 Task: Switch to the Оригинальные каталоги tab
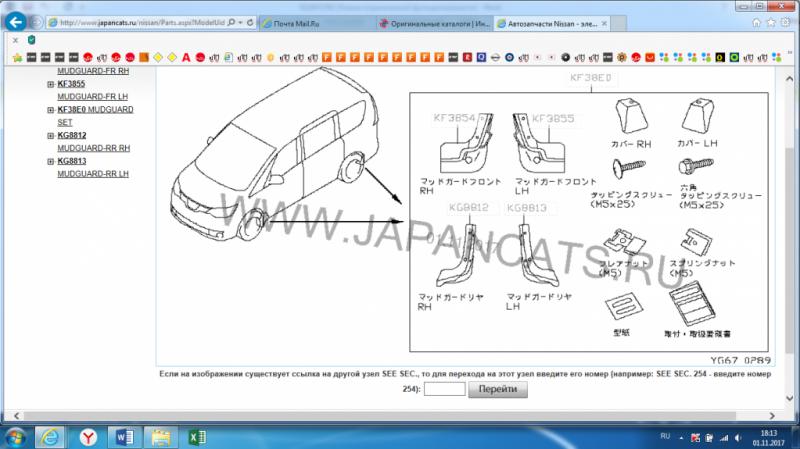435,23
